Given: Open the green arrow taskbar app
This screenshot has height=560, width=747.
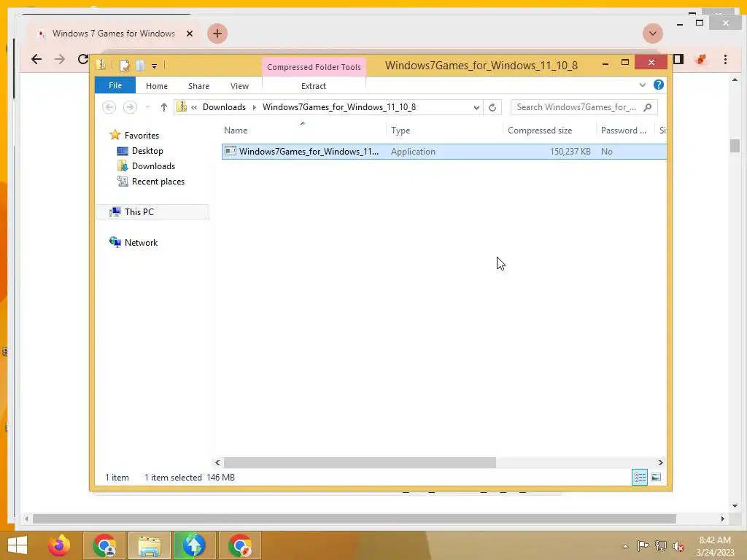Looking at the screenshot, I should tap(194, 545).
